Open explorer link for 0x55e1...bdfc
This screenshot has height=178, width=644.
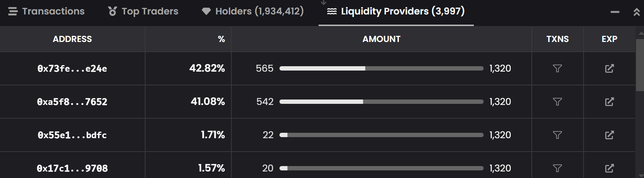(609, 135)
